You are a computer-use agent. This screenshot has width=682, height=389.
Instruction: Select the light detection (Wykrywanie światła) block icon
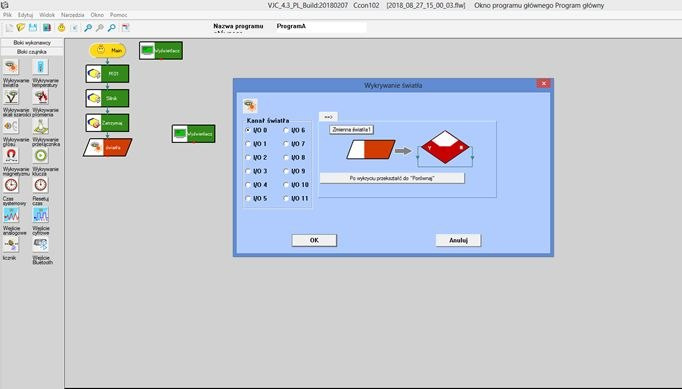(11, 67)
